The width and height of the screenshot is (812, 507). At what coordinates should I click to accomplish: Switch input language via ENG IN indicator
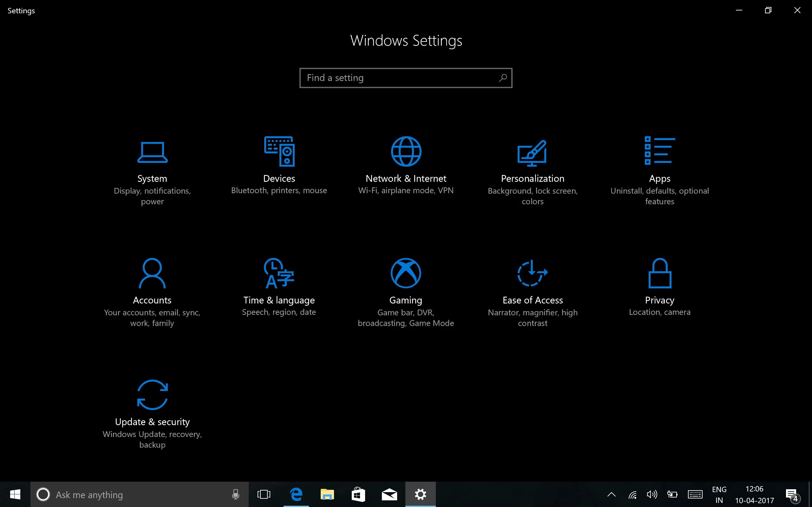coord(719,495)
